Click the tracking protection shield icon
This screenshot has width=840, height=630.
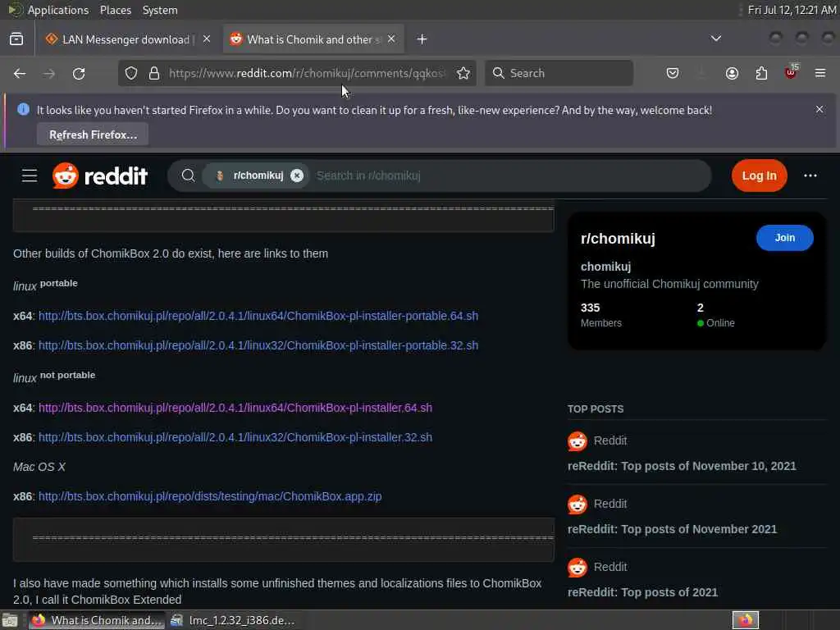point(131,73)
